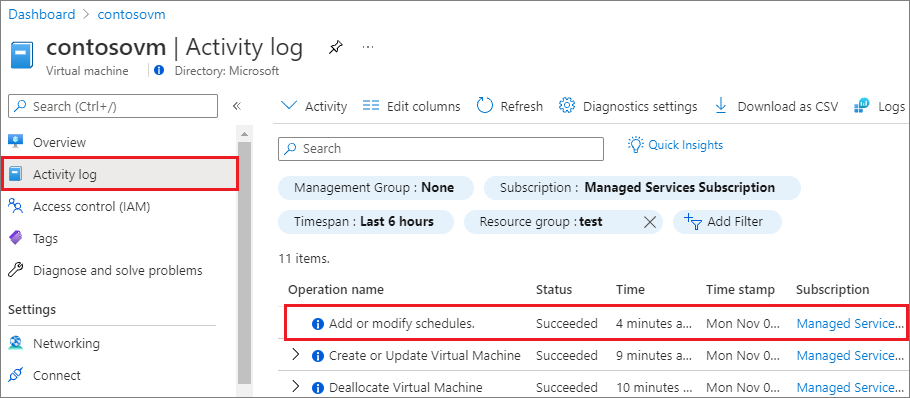Click the Edit columns icon
This screenshot has height=398, width=910.
(x=371, y=106)
